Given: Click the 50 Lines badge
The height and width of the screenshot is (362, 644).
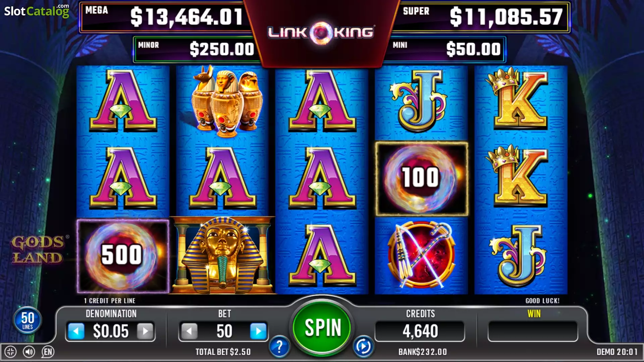Looking at the screenshot, I should point(28,320).
